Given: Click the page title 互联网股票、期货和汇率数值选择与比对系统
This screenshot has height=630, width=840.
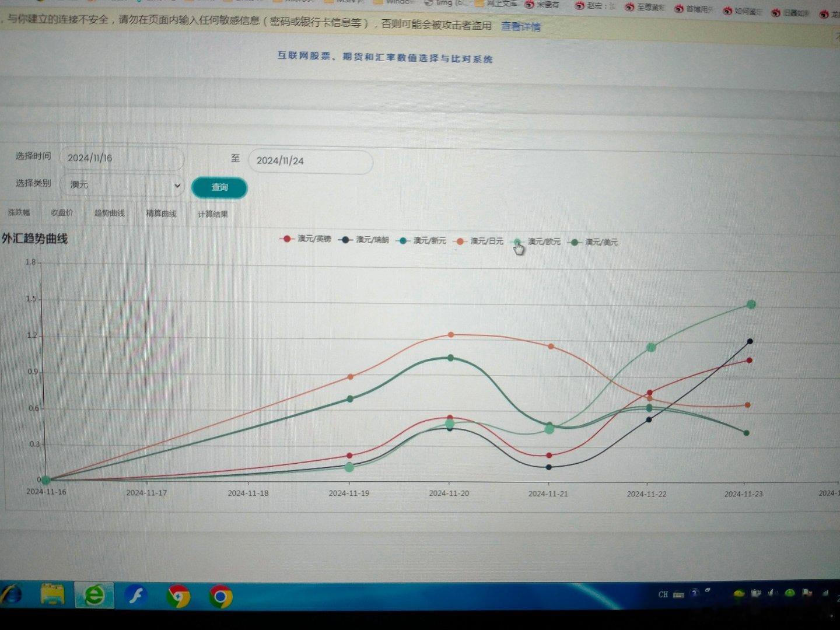Looking at the screenshot, I should coord(384,57).
